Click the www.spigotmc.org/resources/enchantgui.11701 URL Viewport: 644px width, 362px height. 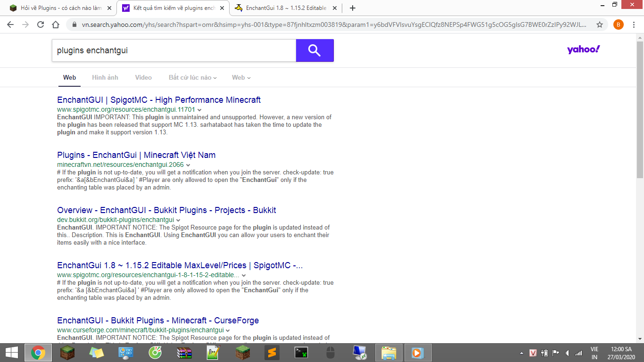[126, 110]
